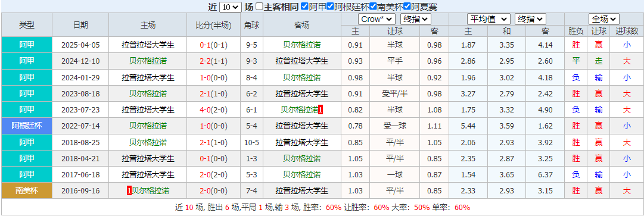Image resolution: width=644 pixels, height=216 pixels.
Task: Click odds value 6.37
Action: [x=545, y=174]
